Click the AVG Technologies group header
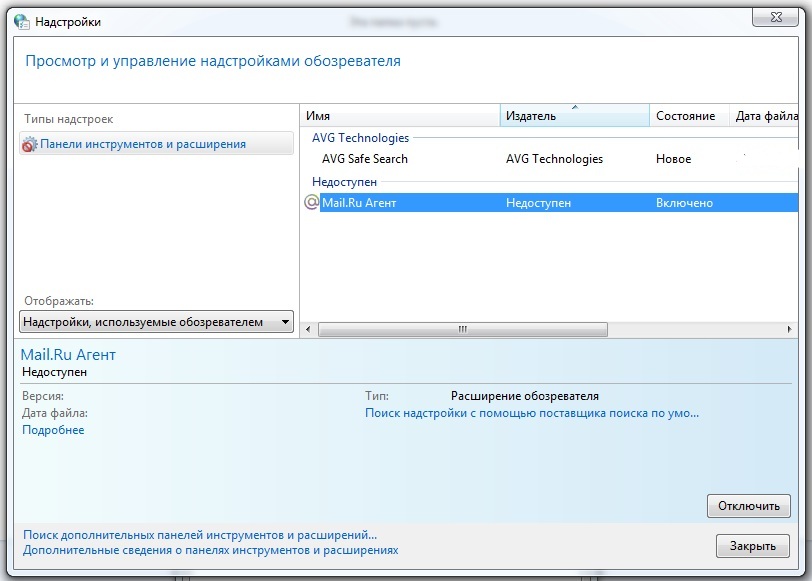Screen dimensions: 812x581 pyautogui.click(x=360, y=138)
